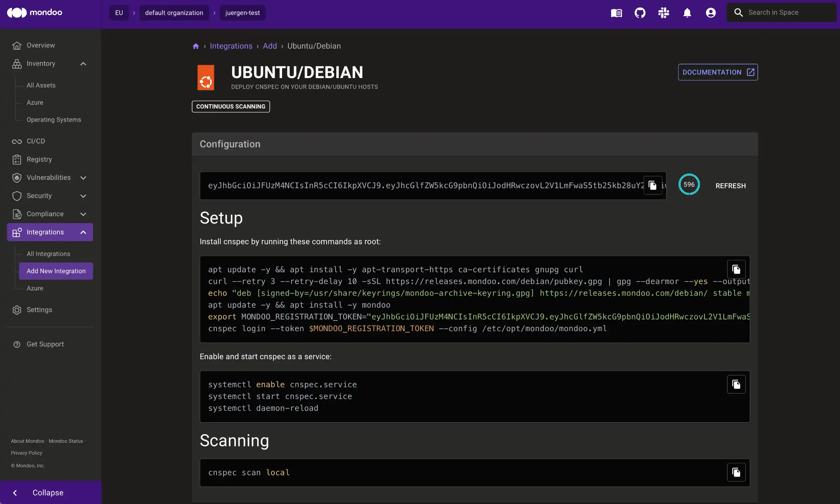
Task: Copy the cnspec scan local command
Action: (736, 472)
